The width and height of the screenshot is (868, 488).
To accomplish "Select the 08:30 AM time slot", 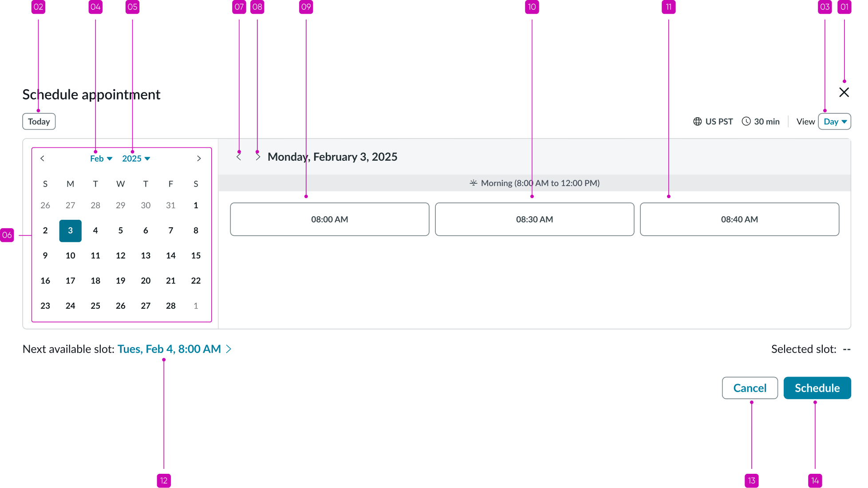I will pyautogui.click(x=534, y=219).
